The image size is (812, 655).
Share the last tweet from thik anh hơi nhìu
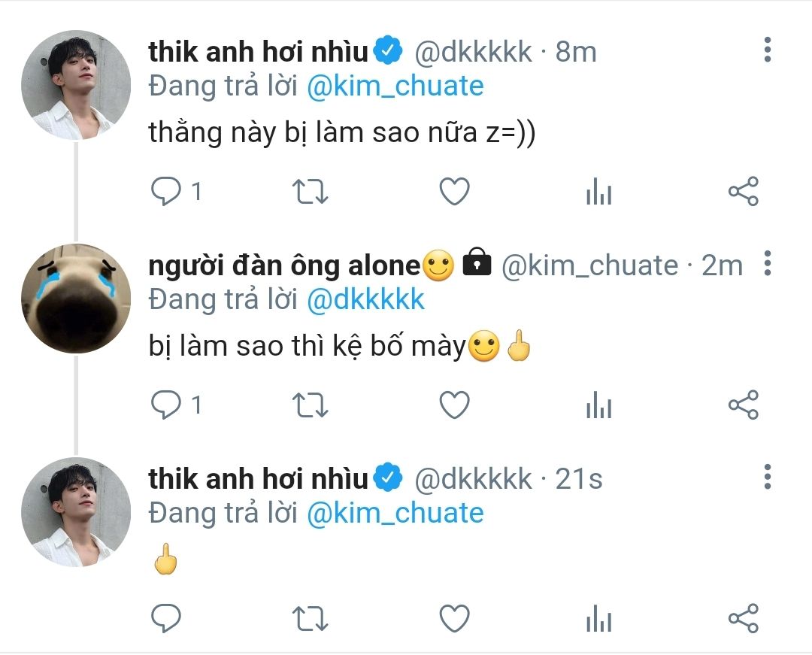(744, 617)
